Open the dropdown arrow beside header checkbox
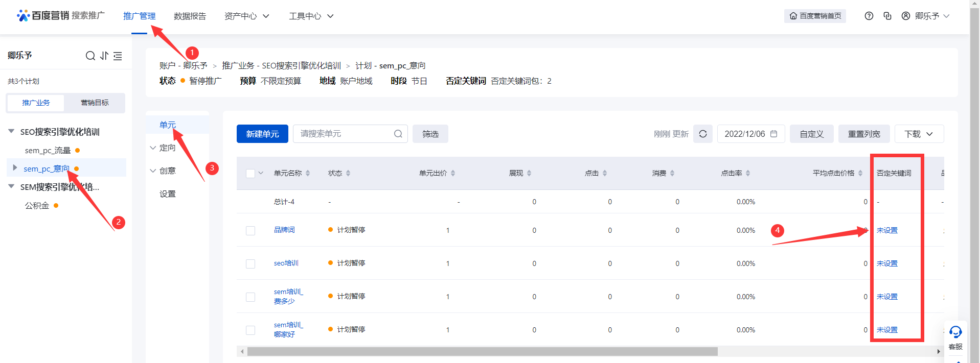 (x=261, y=173)
